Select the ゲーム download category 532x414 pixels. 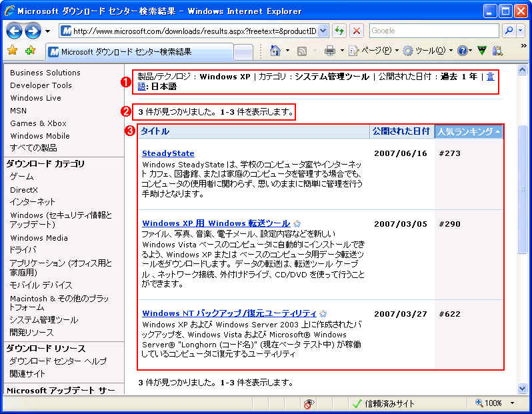click(x=22, y=177)
